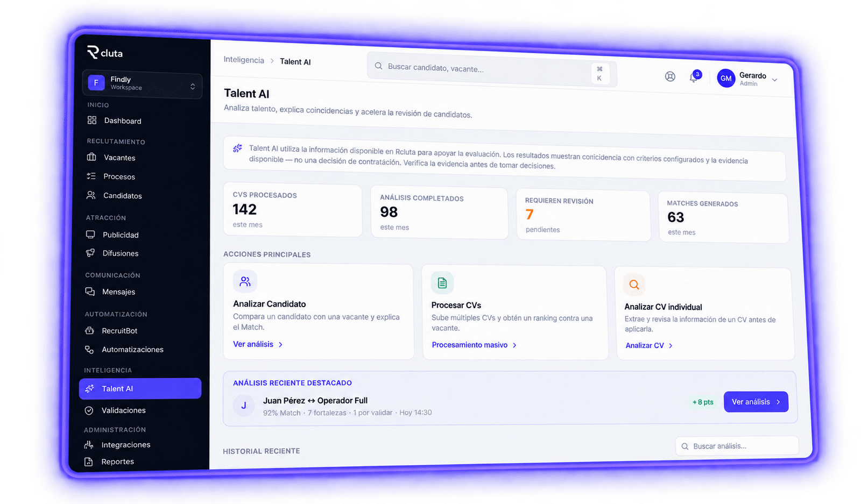Click the CVS PROCESADOS 142 stat card
The height and width of the screenshot is (504, 861).
[x=293, y=210]
